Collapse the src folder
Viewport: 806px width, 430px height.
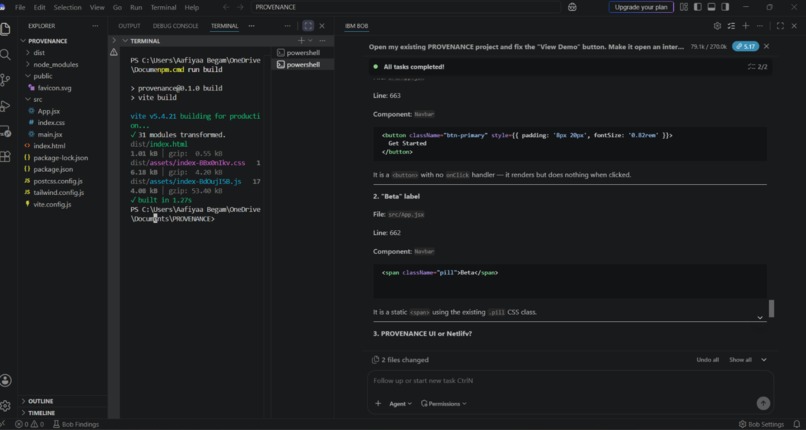38,99
